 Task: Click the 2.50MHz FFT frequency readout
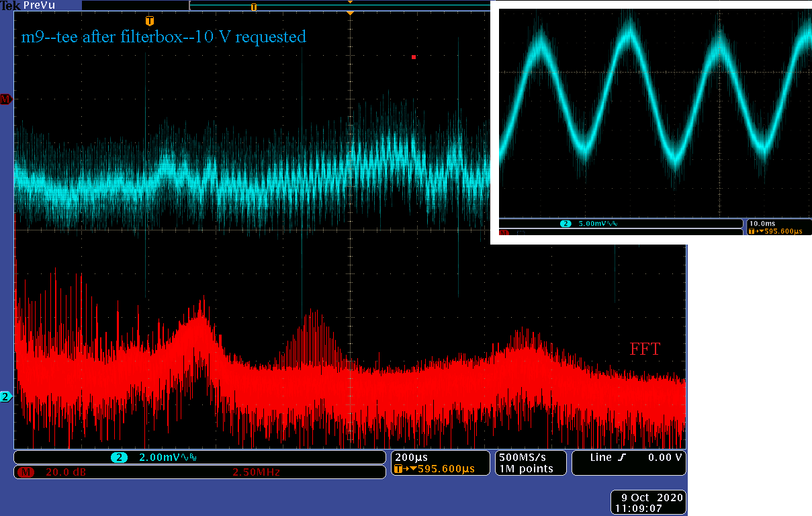pos(256,472)
